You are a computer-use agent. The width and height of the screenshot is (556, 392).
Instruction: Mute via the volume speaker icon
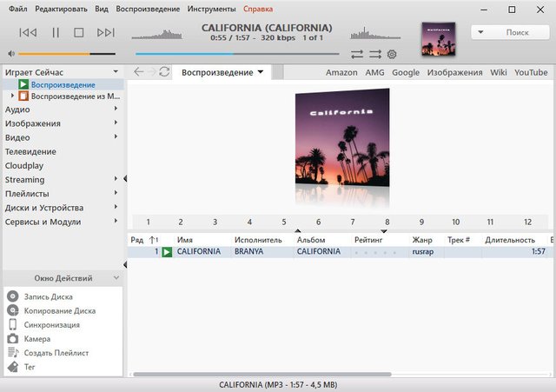[x=10, y=53]
